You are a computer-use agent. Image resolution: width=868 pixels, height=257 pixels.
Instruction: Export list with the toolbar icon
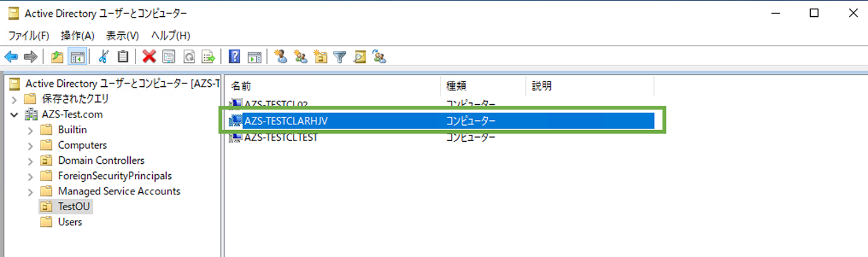click(x=208, y=56)
